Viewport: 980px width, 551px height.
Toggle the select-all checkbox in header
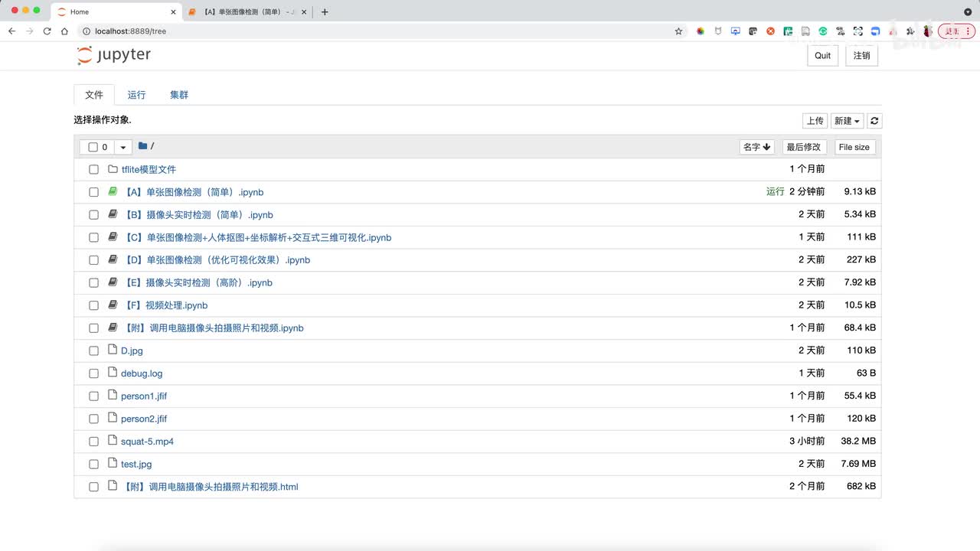93,147
